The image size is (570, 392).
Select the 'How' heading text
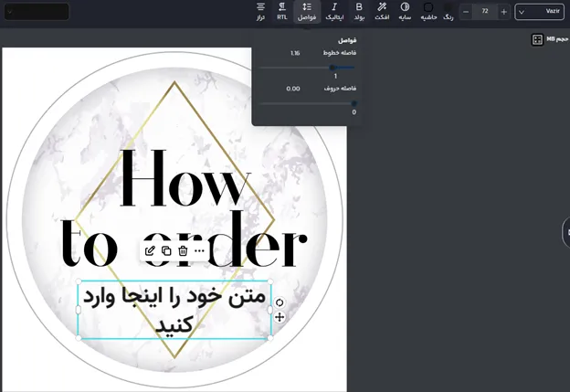pos(185,178)
